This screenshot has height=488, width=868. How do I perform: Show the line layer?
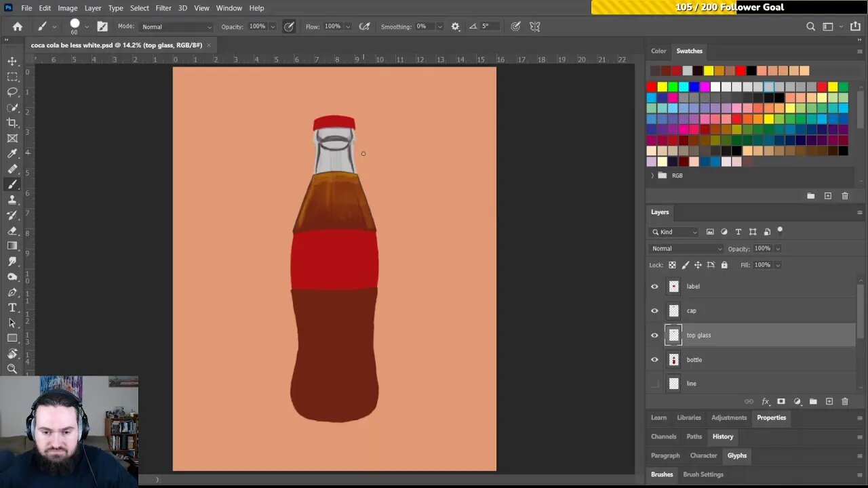click(x=654, y=384)
